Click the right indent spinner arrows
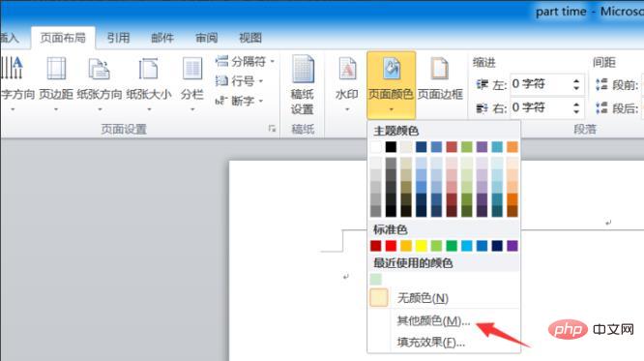Viewport: 644px width, 361px height. point(576,107)
